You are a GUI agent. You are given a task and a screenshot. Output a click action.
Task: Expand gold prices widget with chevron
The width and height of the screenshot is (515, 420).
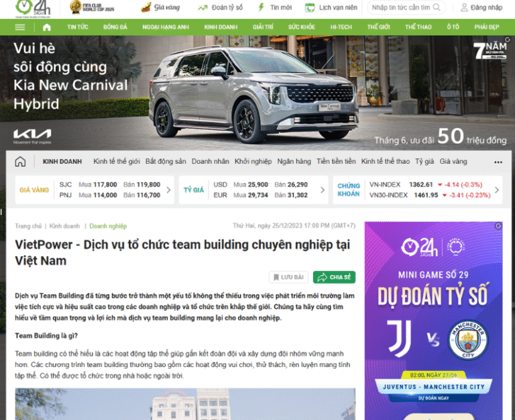(168, 190)
